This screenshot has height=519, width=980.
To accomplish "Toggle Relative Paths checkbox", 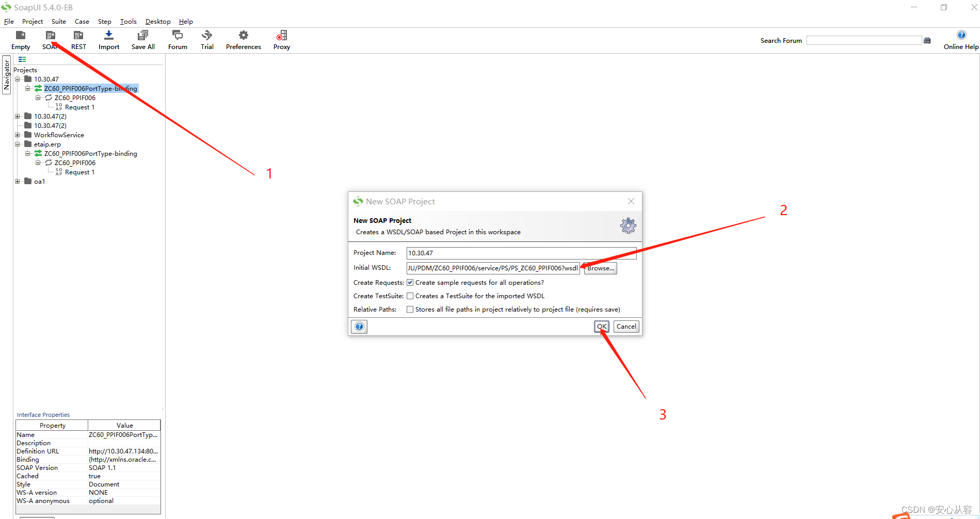I will tap(410, 310).
